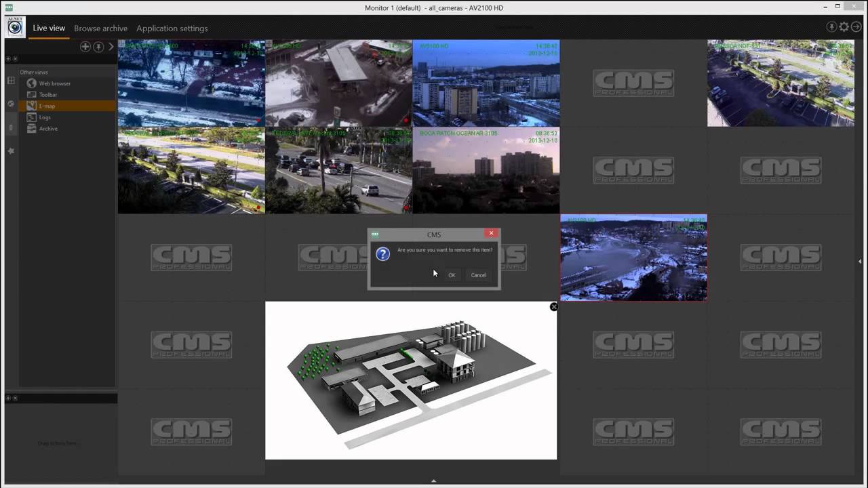Expand the right side panel arrow
The width and height of the screenshot is (868, 488).
pos(860,261)
